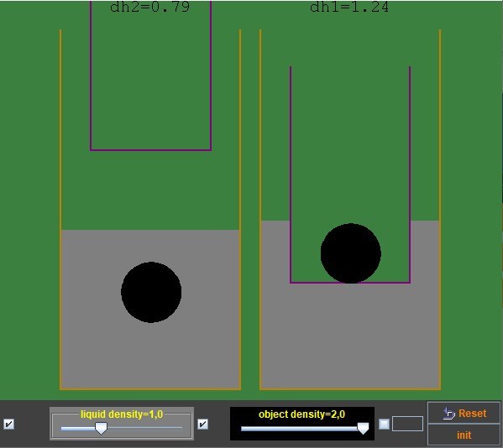Click empty input field near Reset
The width and height of the screenshot is (503, 448).
pyautogui.click(x=407, y=424)
